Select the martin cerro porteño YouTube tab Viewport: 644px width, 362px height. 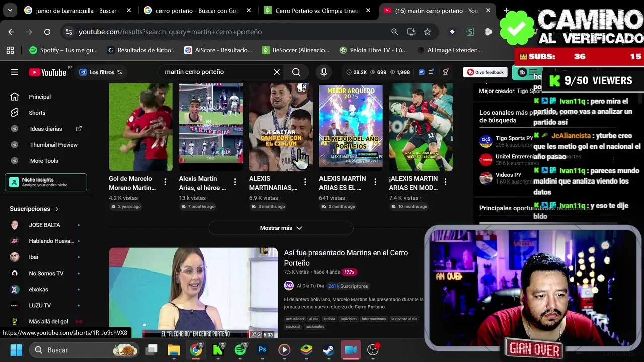point(437,11)
